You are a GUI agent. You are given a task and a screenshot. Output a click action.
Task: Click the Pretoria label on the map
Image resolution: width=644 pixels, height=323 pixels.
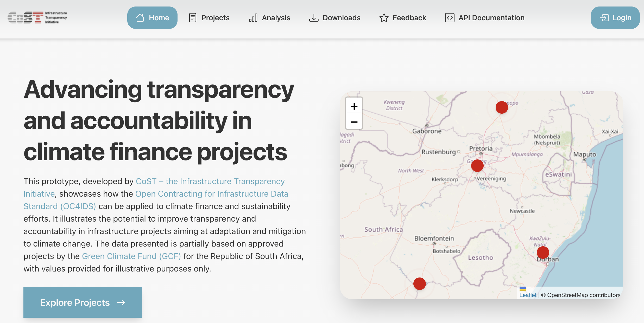pos(481,148)
